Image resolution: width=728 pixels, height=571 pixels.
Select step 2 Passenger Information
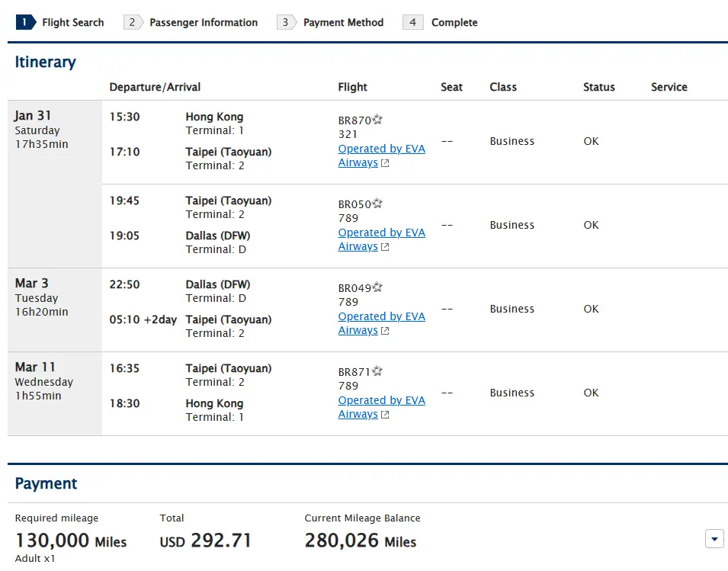coord(191,22)
